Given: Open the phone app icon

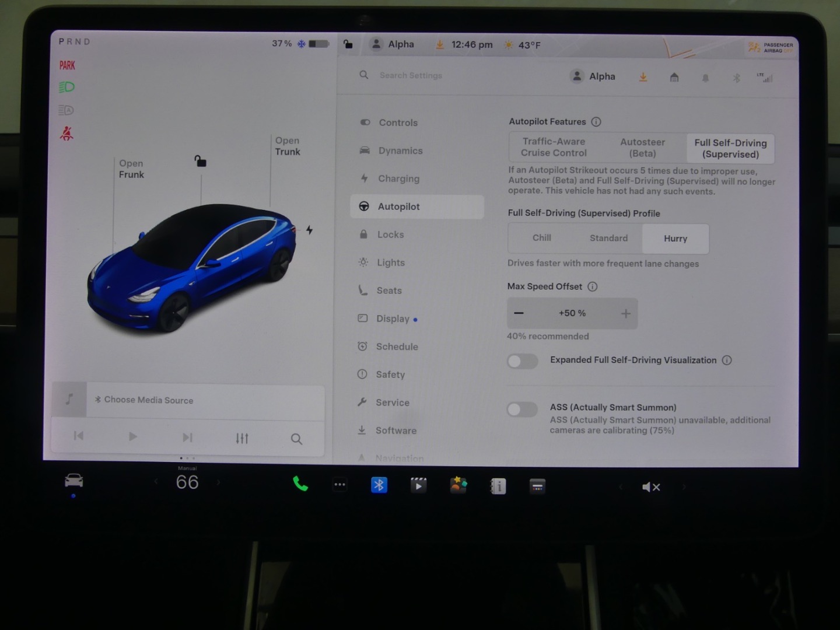Looking at the screenshot, I should coord(300,484).
